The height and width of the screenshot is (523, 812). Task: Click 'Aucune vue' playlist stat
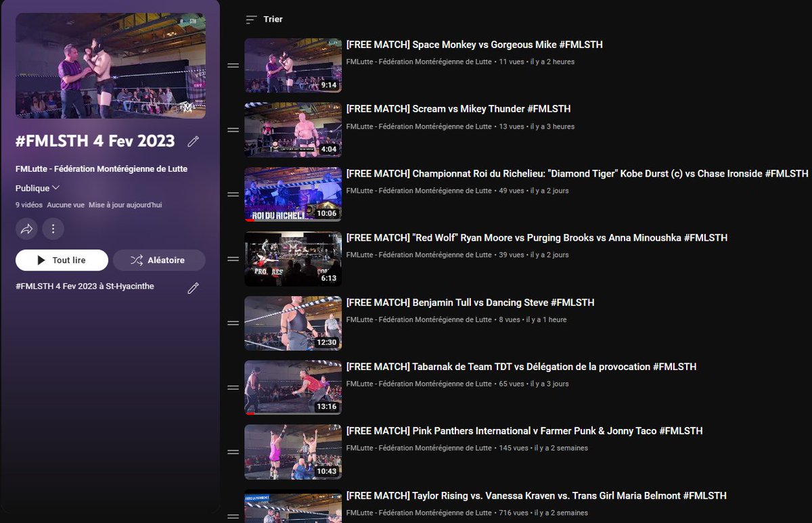66,205
